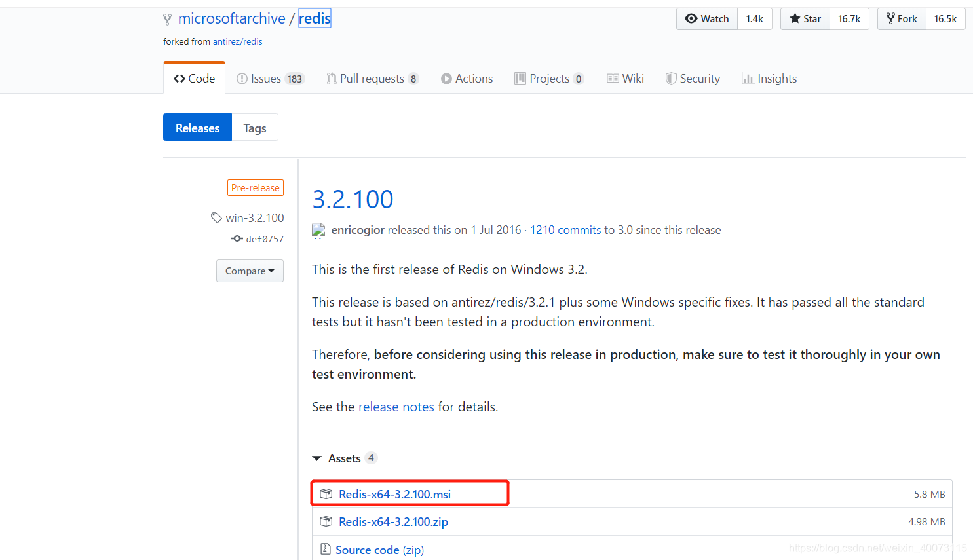Click the code brackets icon on the Code tab
The height and width of the screenshot is (560, 973).
click(x=179, y=79)
